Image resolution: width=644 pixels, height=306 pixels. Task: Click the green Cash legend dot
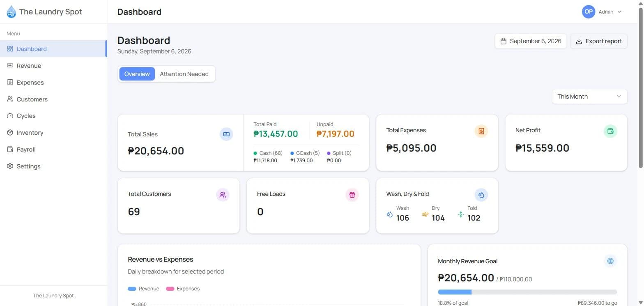[255, 153]
